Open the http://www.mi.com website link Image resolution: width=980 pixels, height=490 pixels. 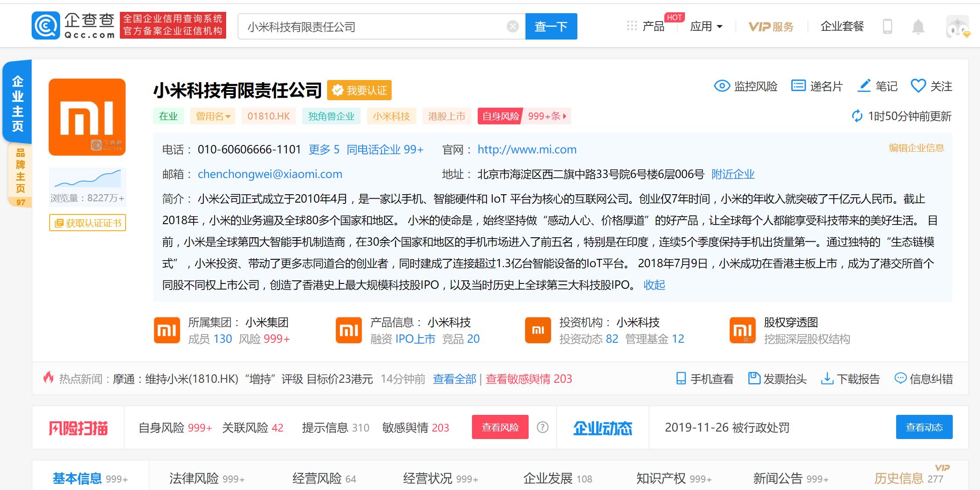[x=527, y=149]
